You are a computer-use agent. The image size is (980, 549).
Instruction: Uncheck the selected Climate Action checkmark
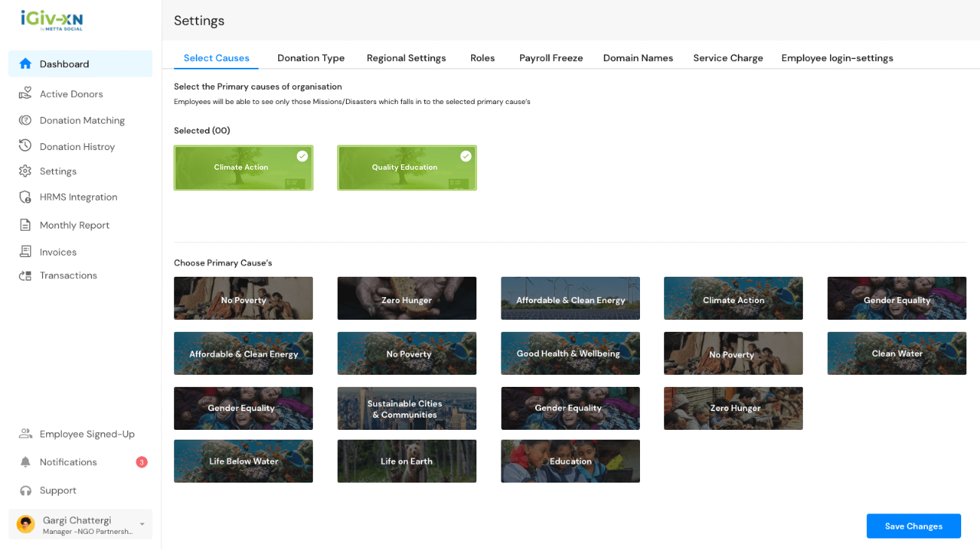point(302,156)
